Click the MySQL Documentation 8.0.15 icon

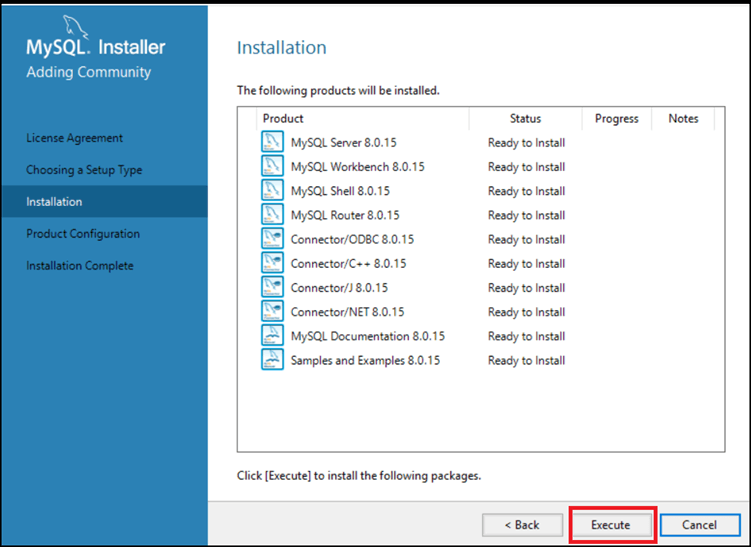(271, 336)
